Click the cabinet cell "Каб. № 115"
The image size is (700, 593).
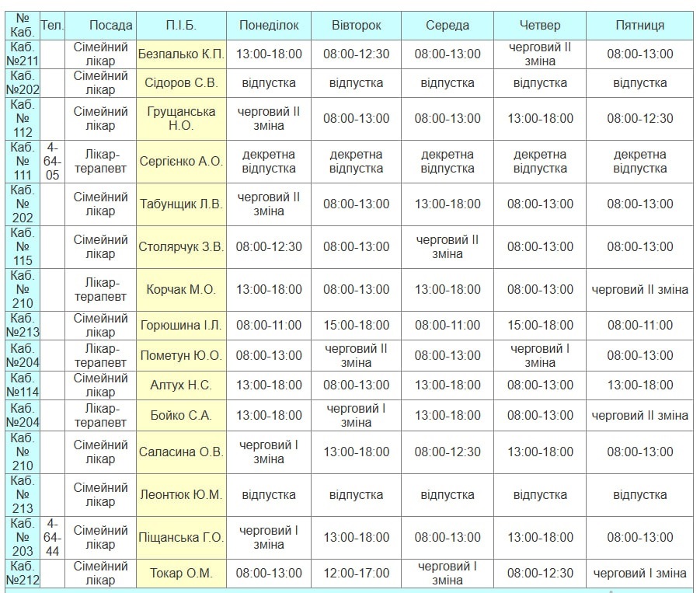tap(23, 247)
